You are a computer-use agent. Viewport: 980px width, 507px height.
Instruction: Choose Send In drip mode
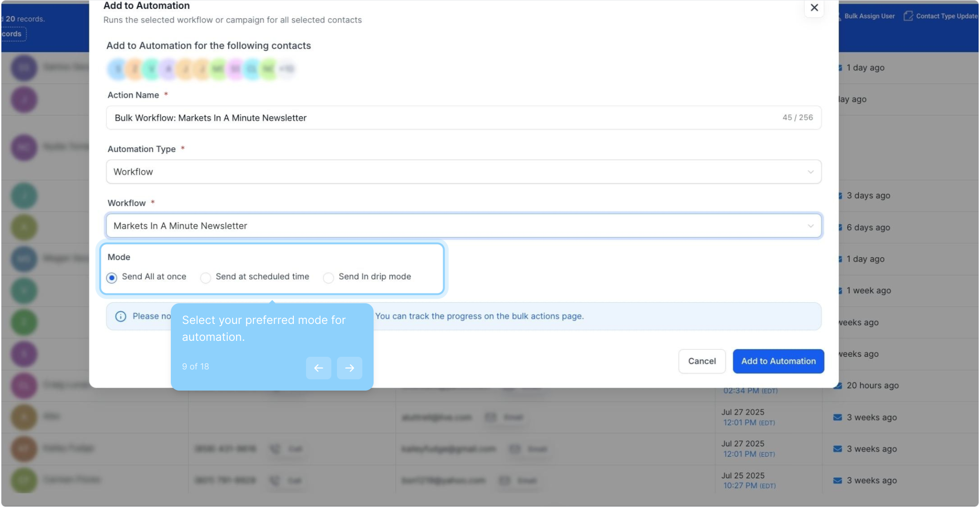point(329,277)
